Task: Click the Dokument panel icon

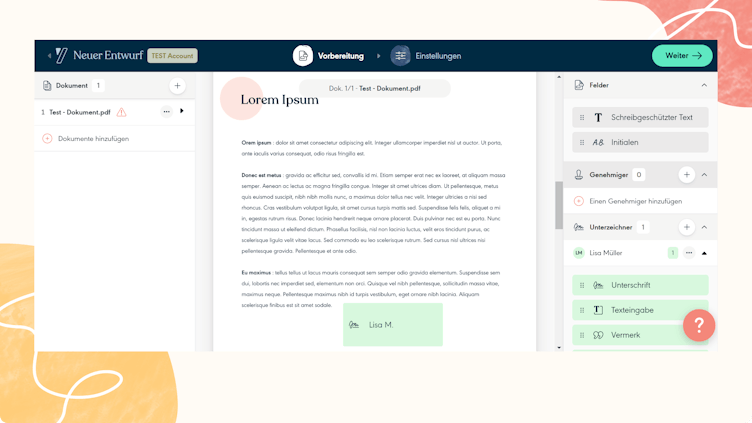Action: coord(47,85)
